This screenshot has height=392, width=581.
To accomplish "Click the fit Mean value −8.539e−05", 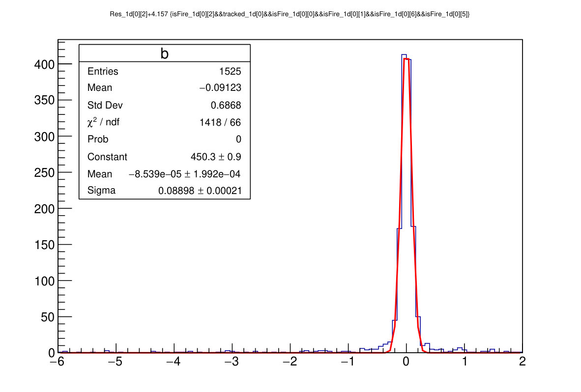I will click(156, 174).
